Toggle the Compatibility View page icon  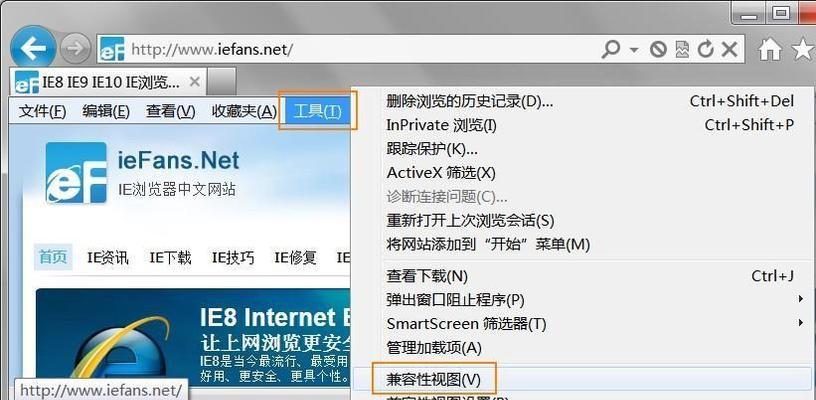682,49
